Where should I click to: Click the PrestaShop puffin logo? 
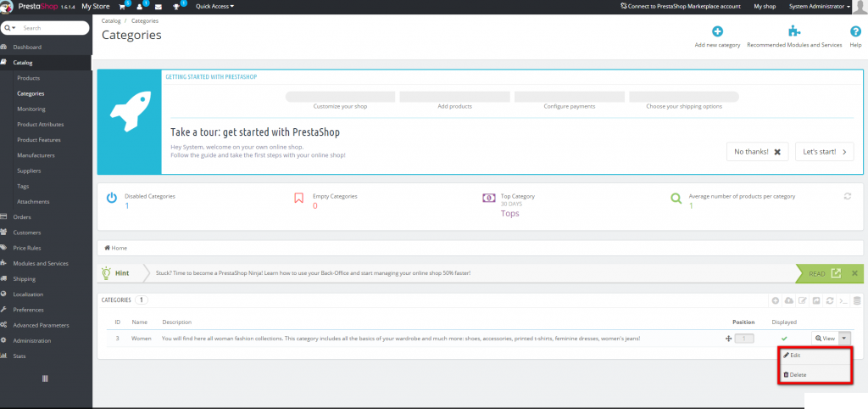pyautogui.click(x=7, y=6)
